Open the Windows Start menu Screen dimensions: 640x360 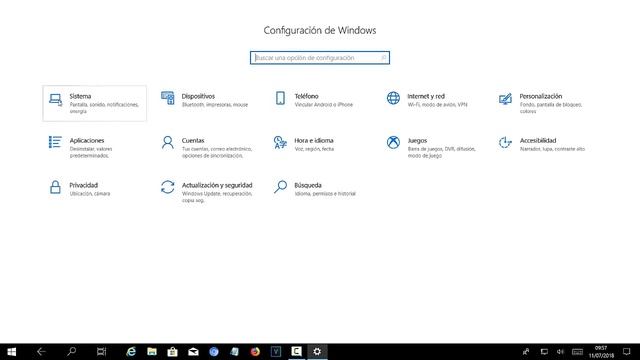[x=11, y=351]
